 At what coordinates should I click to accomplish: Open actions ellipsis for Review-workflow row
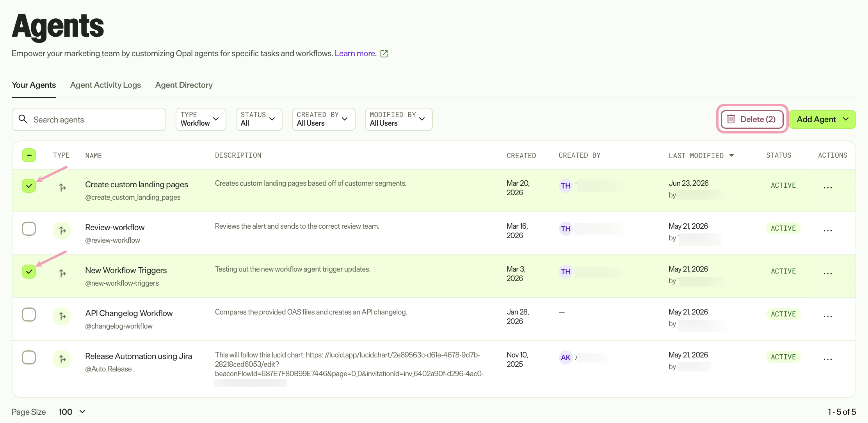click(x=827, y=231)
